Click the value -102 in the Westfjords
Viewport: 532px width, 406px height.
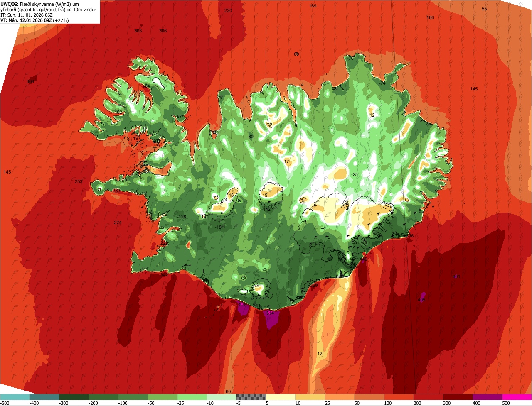click(x=118, y=112)
